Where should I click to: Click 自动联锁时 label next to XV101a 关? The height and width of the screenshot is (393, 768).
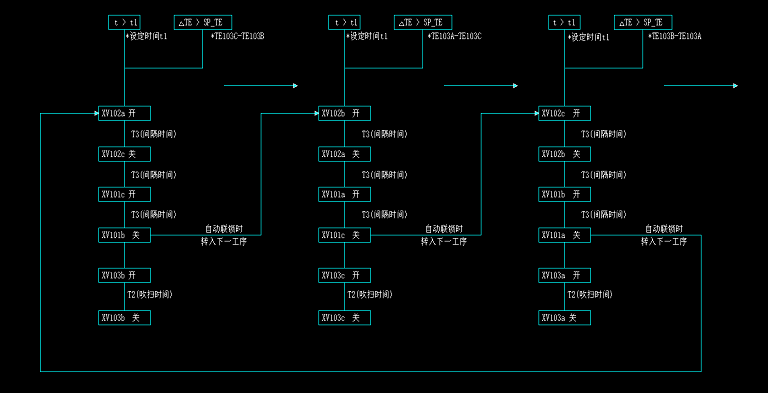(664, 229)
